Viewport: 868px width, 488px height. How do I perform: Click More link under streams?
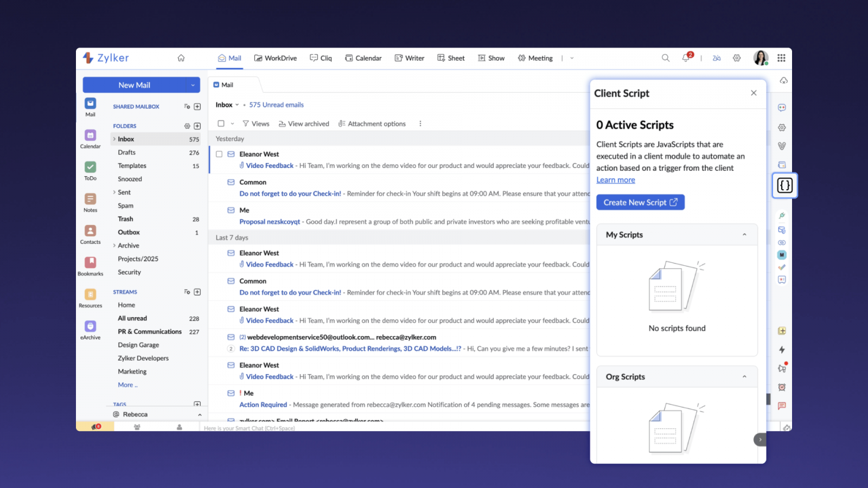[127, 385]
